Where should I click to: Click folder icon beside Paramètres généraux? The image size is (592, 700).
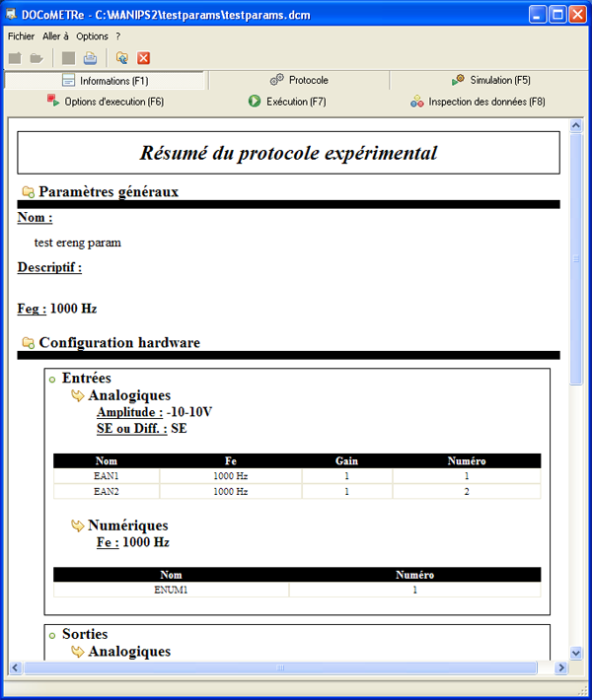tap(29, 192)
